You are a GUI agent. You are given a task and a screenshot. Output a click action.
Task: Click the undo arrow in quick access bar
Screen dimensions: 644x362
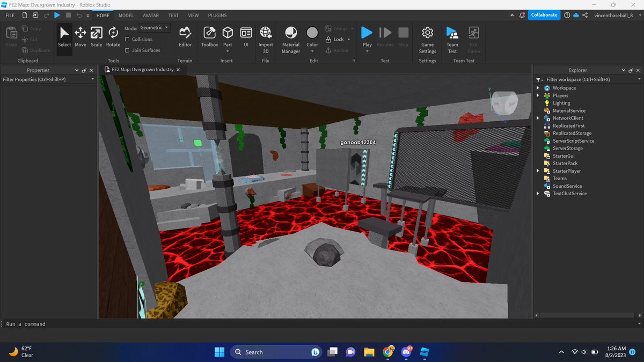[x=79, y=16]
